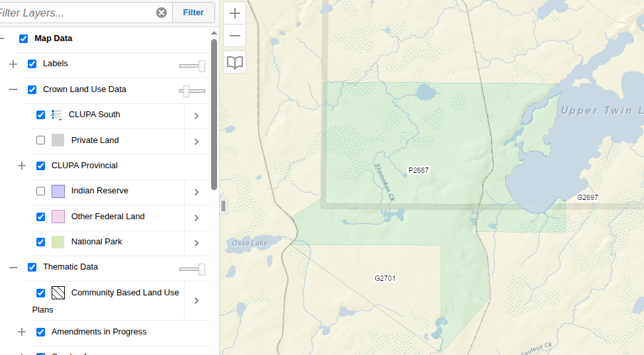
Task: Open Indian Reserve layer options chevron
Action: coord(197,192)
